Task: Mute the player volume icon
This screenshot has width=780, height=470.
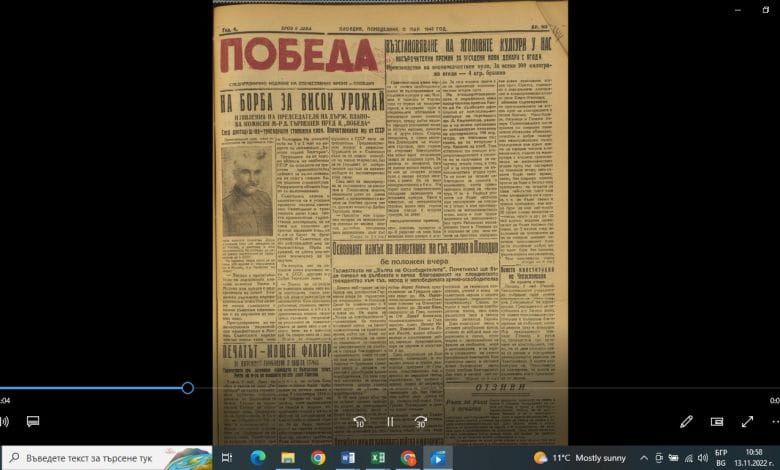Action: tap(4, 422)
